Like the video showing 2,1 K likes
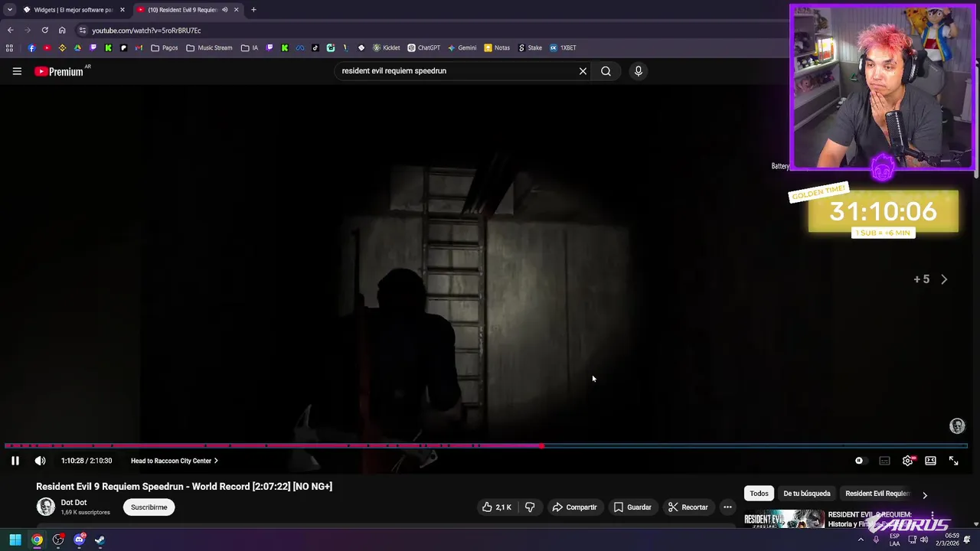Screen dimensions: 980x551 coord(496,507)
